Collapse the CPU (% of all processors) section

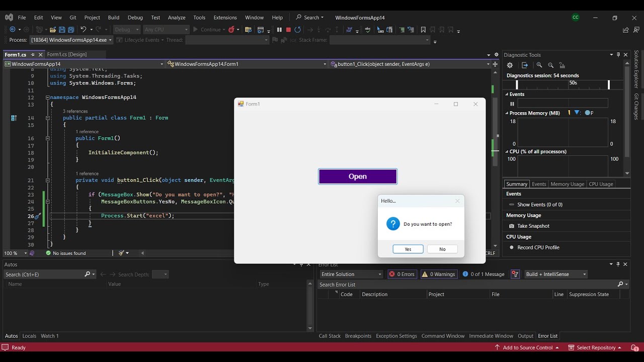pyautogui.click(x=507, y=151)
